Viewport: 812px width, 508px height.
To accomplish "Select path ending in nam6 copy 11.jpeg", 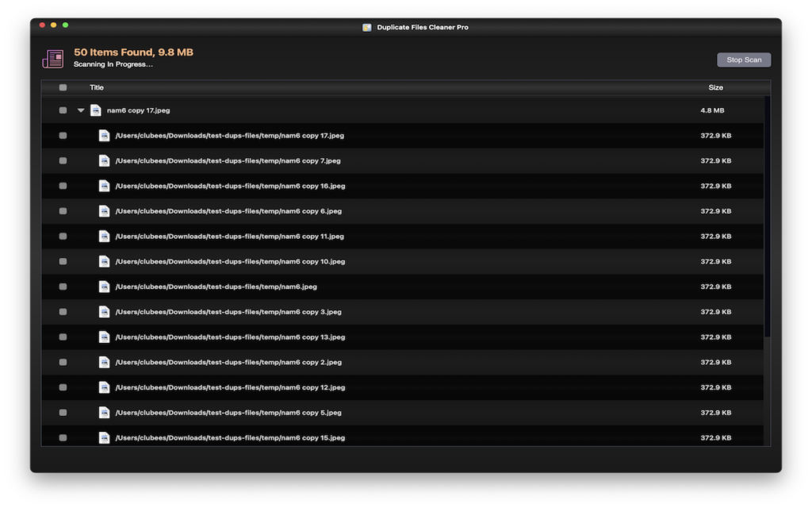I will point(229,237).
